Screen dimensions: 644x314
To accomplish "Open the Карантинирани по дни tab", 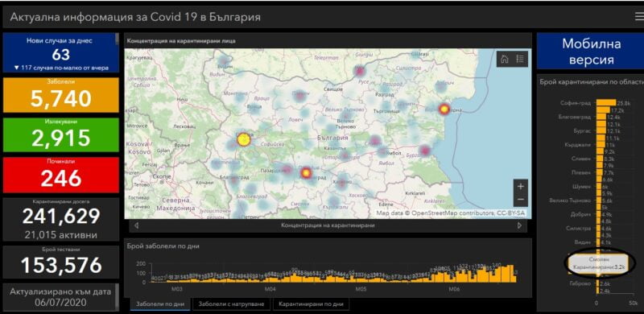I will click(x=311, y=304).
